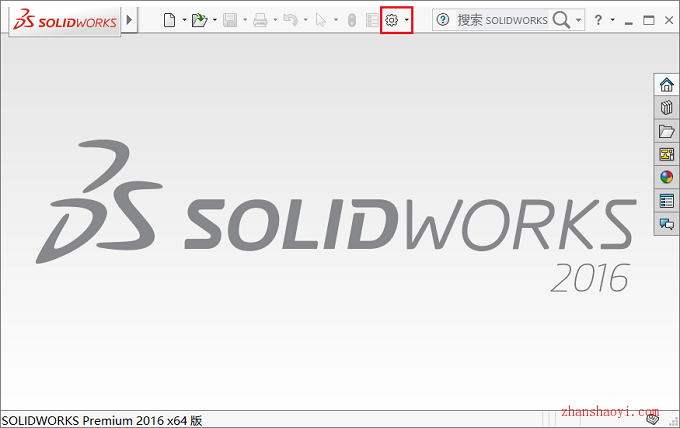Maximize the SOLIDWORKS window
This screenshot has height=428, width=680.
(649, 20)
